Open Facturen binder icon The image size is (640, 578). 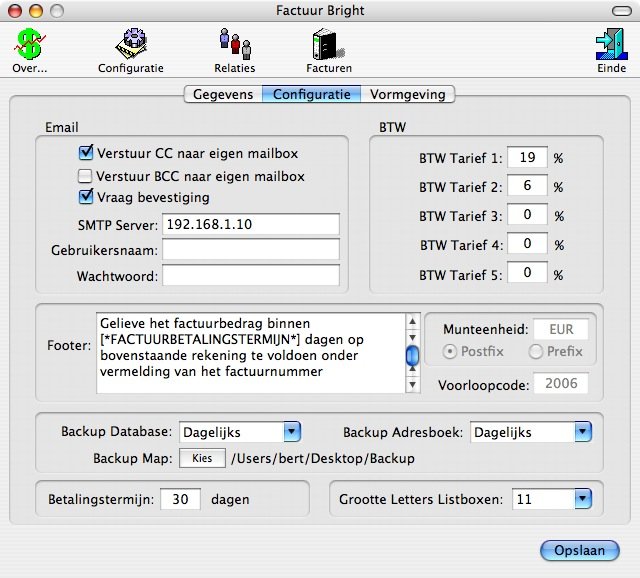(x=329, y=44)
